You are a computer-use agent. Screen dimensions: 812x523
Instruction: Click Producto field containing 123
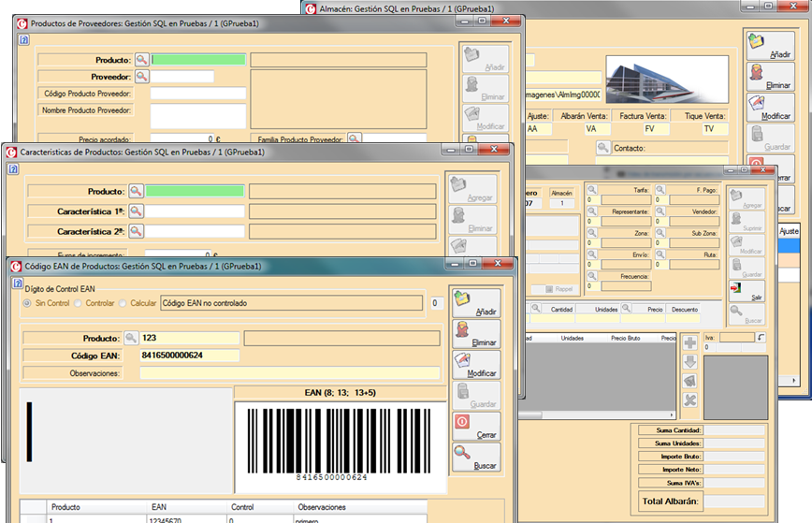click(190, 338)
